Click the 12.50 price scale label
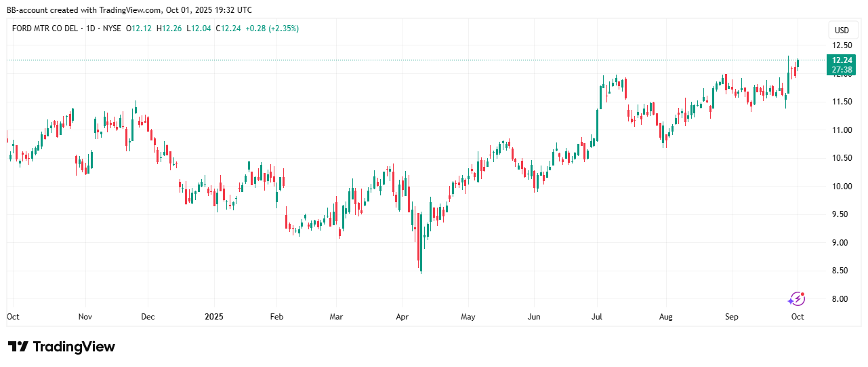The width and height of the screenshot is (868, 367). pos(842,45)
